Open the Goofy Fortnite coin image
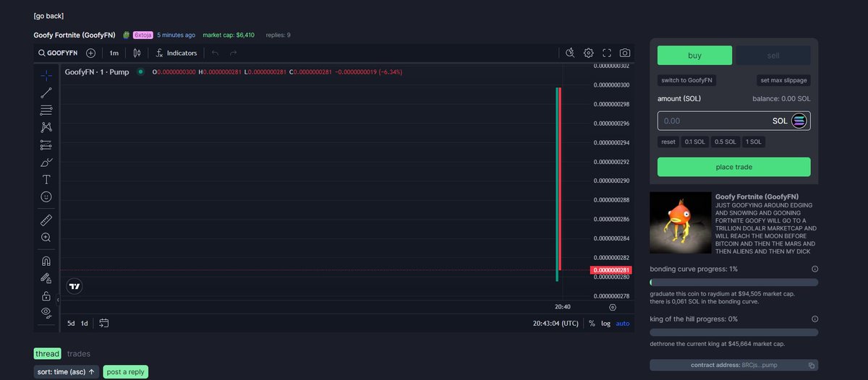Screen dimensions: 868x380 pyautogui.click(x=680, y=224)
